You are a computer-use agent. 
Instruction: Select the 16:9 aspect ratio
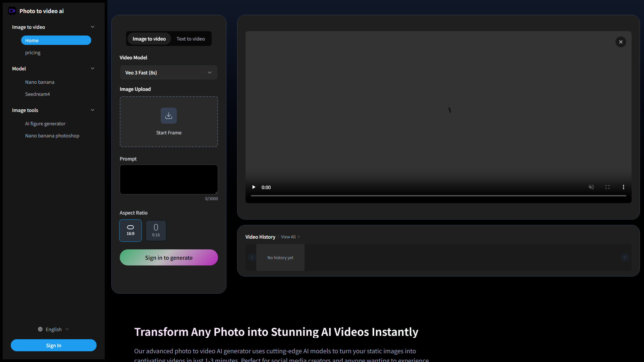click(130, 231)
